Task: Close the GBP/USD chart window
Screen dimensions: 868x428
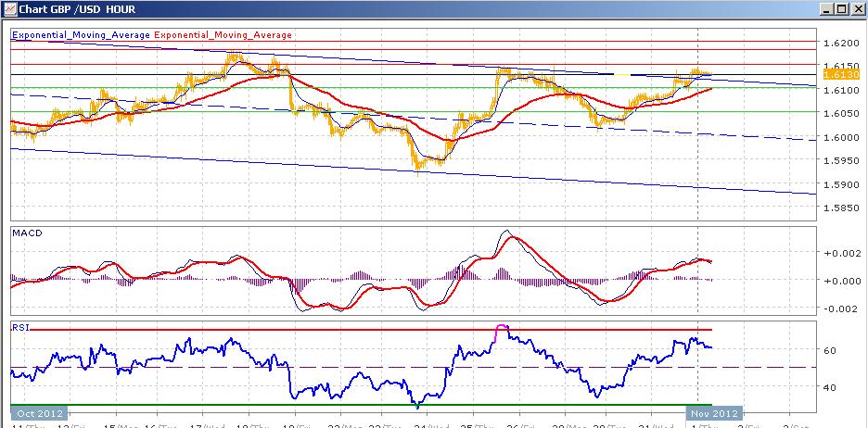Action: pos(856,9)
